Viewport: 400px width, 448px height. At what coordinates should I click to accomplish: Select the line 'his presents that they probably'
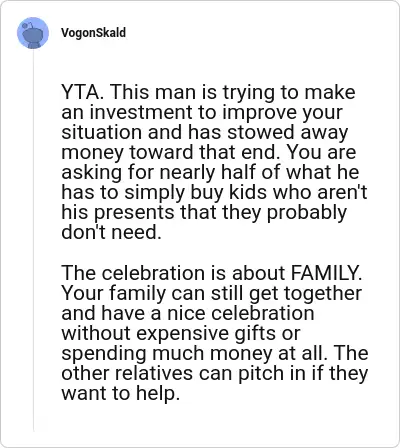(x=204, y=212)
